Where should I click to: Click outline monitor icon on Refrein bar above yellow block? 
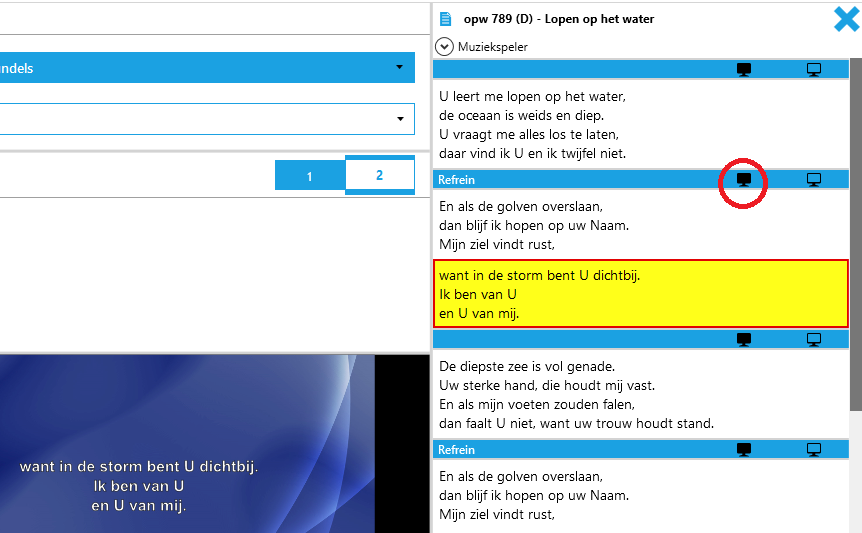pyautogui.click(x=814, y=180)
